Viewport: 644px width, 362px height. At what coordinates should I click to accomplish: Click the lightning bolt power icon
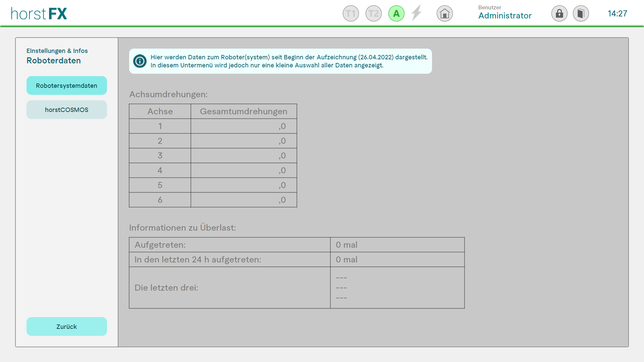[417, 13]
